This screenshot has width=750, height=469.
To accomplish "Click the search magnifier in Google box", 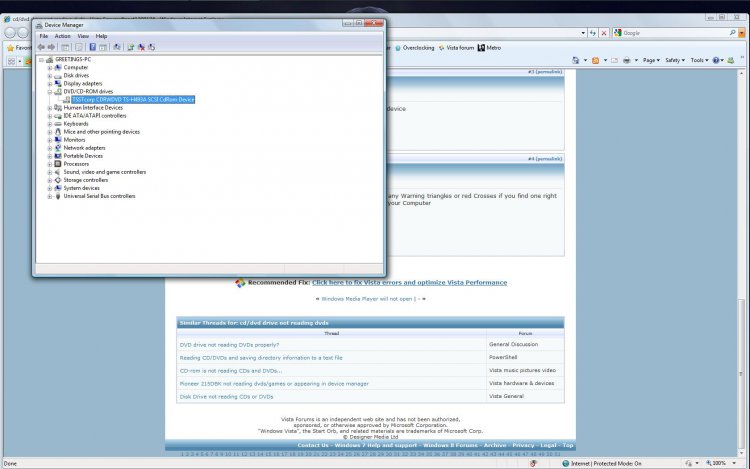I will pos(732,33).
